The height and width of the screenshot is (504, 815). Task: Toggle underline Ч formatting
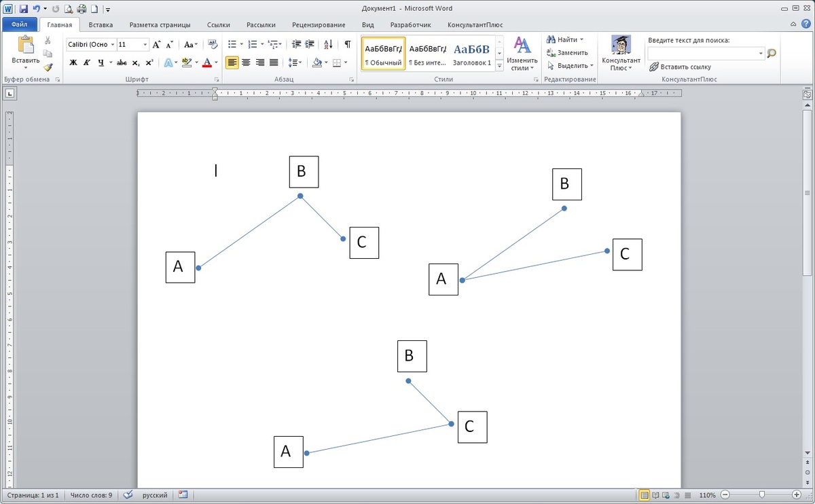click(101, 62)
